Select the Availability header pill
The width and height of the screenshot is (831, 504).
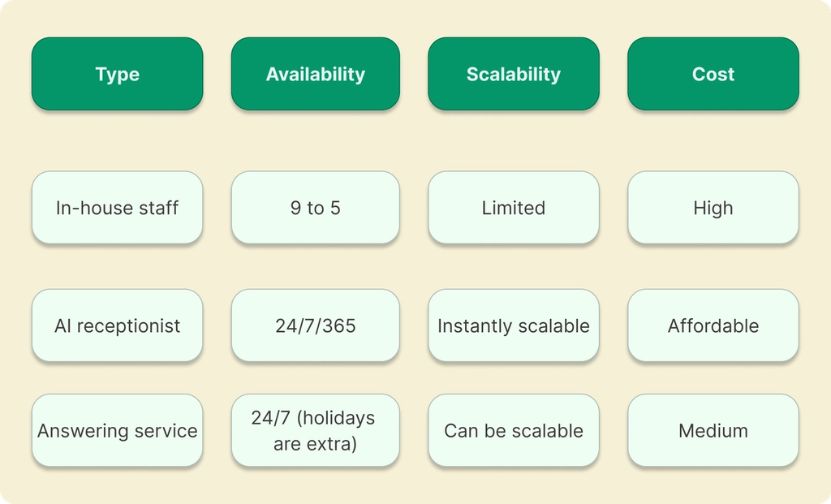tap(316, 74)
